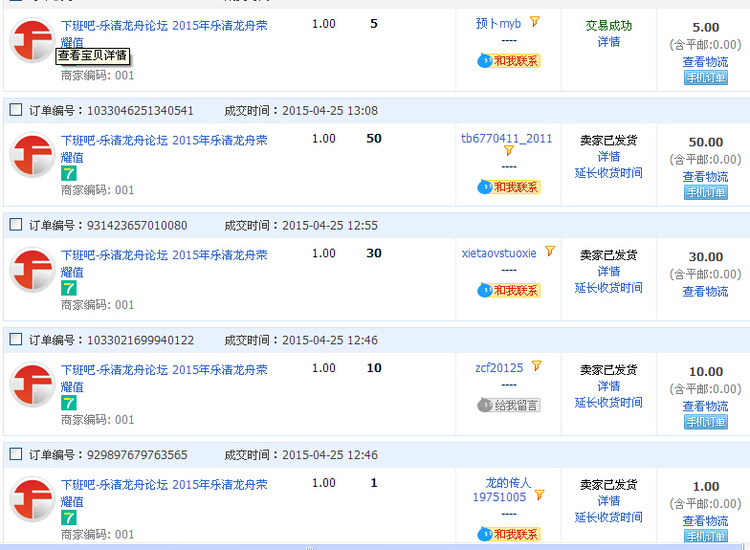Contact buyer 龙的传人 via 和我联系
Screen dimensions: 750x550
pos(509,534)
